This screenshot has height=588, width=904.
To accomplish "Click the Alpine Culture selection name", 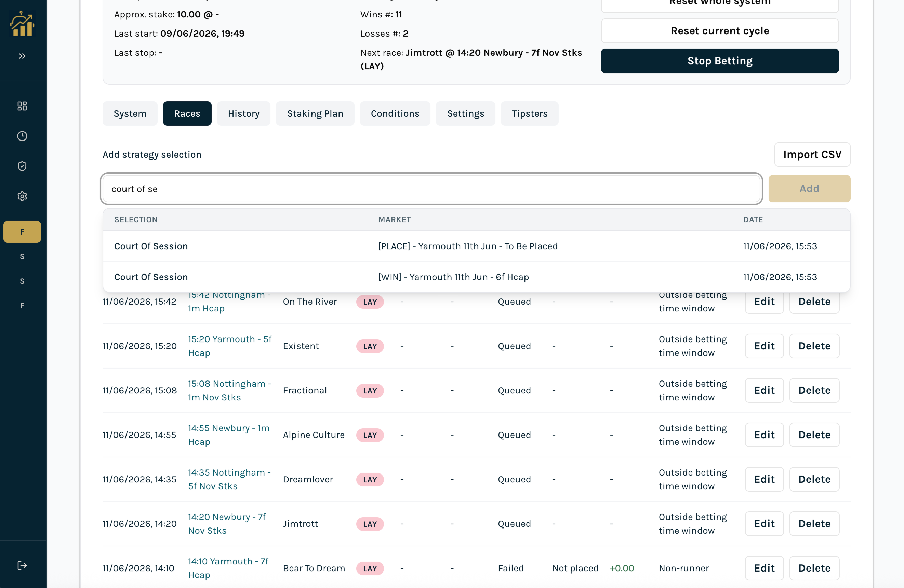I will (314, 435).
